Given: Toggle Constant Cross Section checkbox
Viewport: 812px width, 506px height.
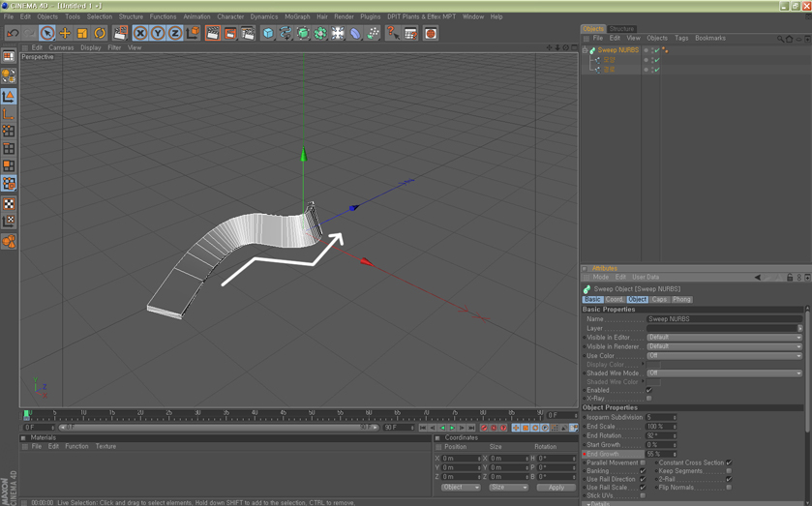Looking at the screenshot, I should [x=729, y=462].
